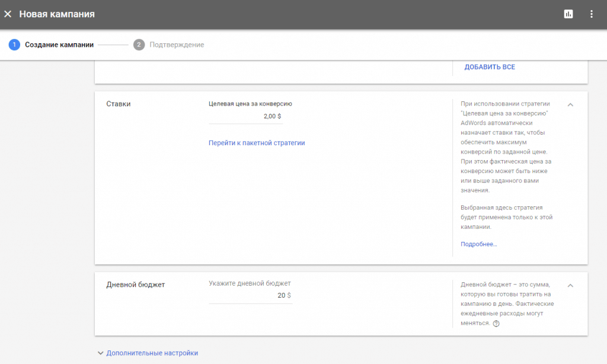Collapse the Дневной бюджет section chevron
This screenshot has height=364, width=607.
[x=570, y=285]
